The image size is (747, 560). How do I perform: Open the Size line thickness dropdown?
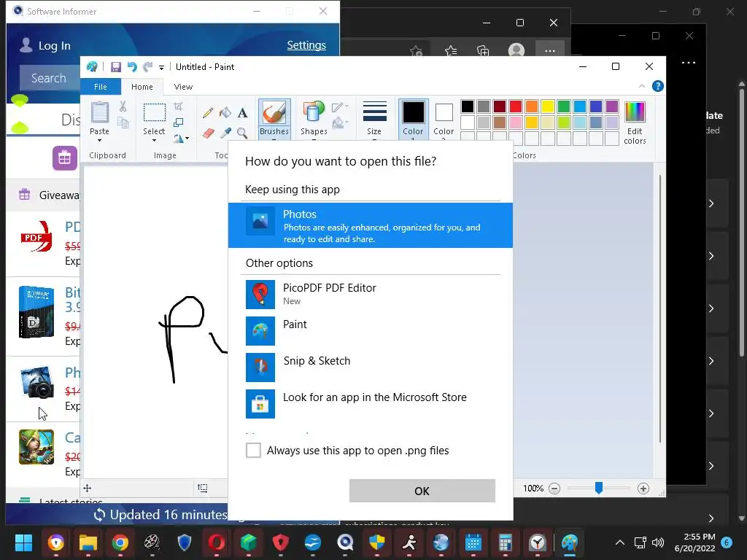click(x=374, y=119)
